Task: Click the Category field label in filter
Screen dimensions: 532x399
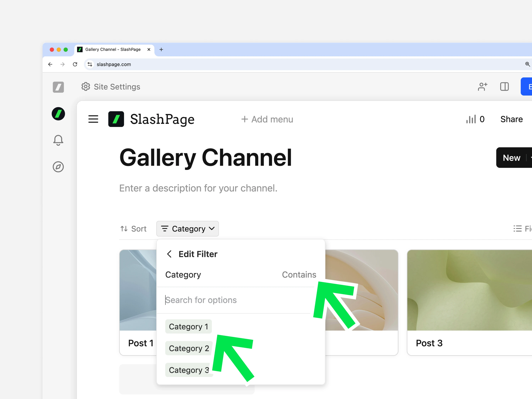Action: [183, 275]
